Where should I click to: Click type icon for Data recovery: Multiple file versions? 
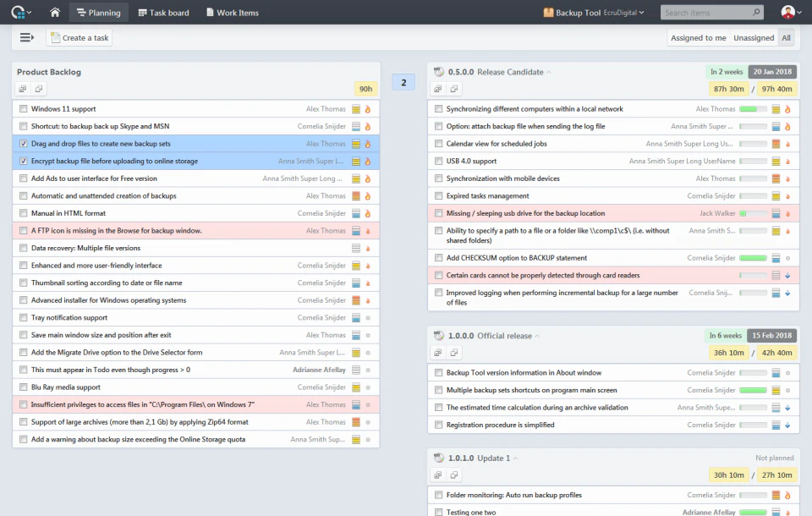pyautogui.click(x=356, y=248)
